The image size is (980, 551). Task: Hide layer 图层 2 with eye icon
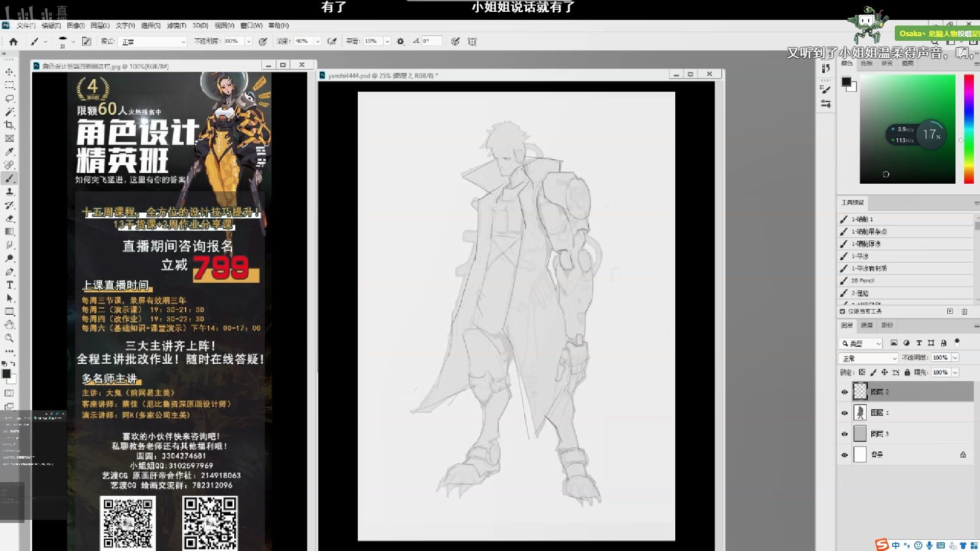[x=844, y=392]
